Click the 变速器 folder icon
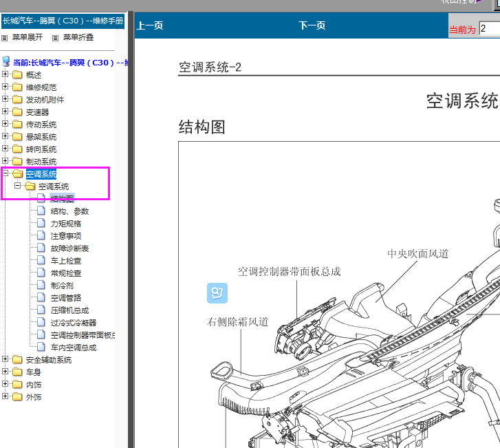The image size is (500, 448). [x=17, y=112]
